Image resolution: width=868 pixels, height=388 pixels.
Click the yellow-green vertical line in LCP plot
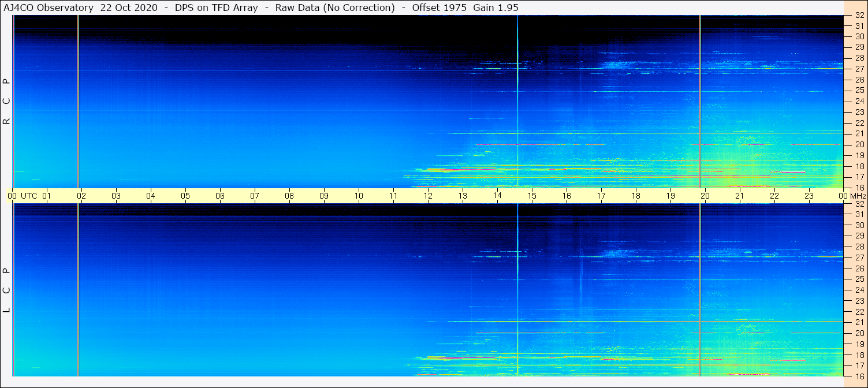700,290
